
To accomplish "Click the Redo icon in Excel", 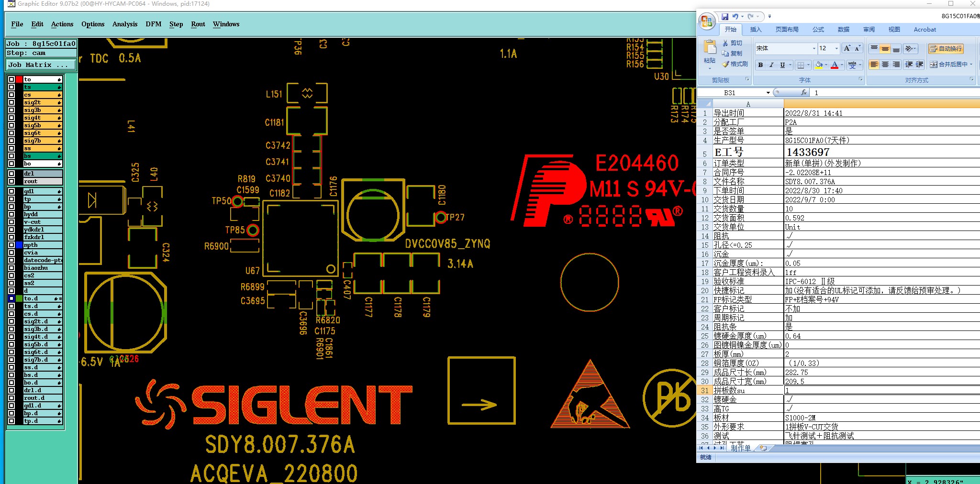I will point(750,16).
